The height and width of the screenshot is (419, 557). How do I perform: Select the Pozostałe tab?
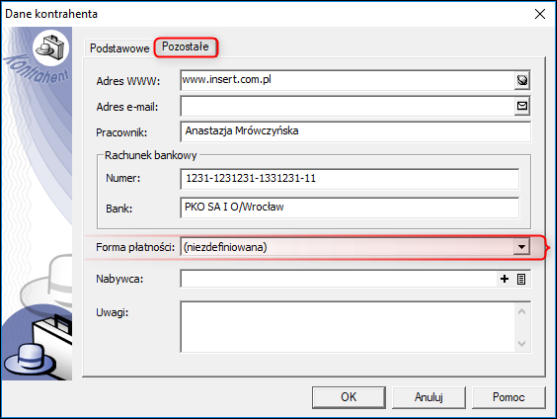(x=185, y=47)
